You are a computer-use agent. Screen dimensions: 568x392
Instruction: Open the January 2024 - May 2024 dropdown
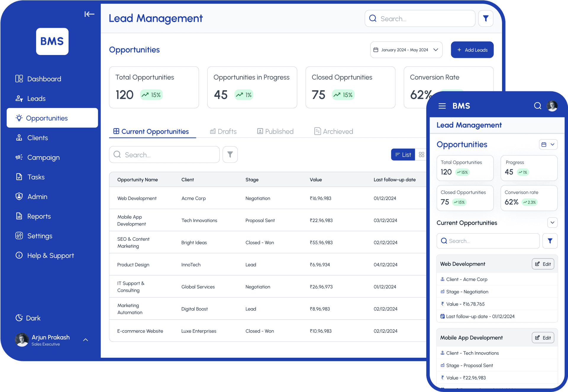(x=406, y=50)
